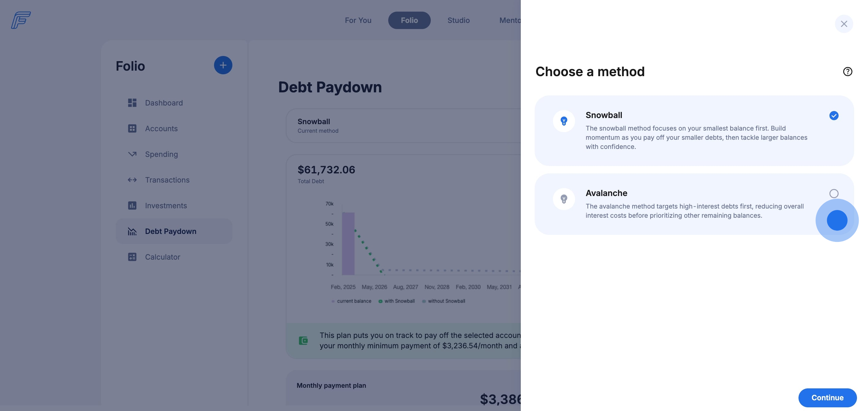This screenshot has height=411, width=868.
Task: Open Dashboard from the Folio sidebar
Action: click(x=164, y=103)
